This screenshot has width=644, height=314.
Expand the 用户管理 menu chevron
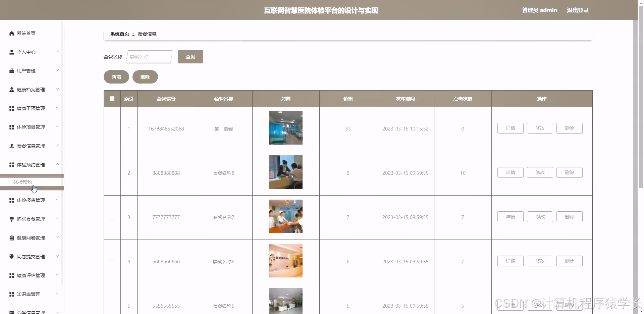click(57, 70)
